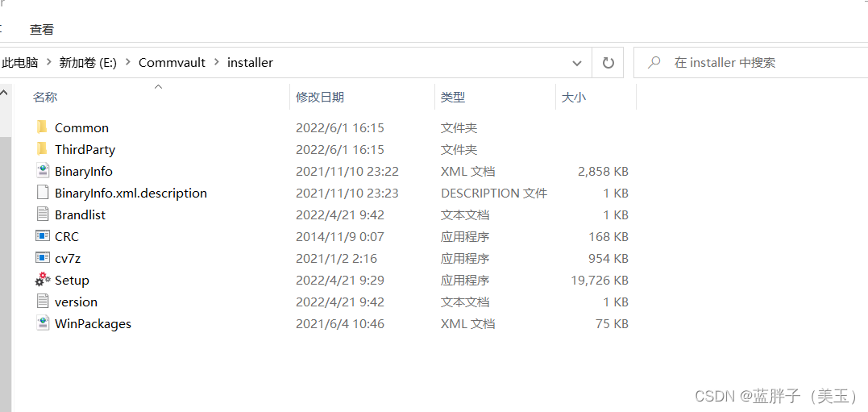This screenshot has width=868, height=412.
Task: Click the date 2021/11/10 23:23
Action: pos(347,193)
